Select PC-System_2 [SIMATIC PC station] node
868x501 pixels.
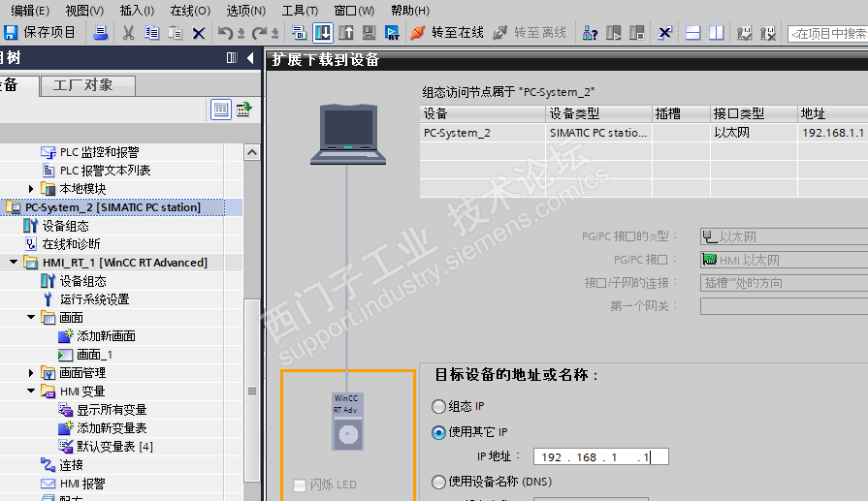[x=113, y=207]
